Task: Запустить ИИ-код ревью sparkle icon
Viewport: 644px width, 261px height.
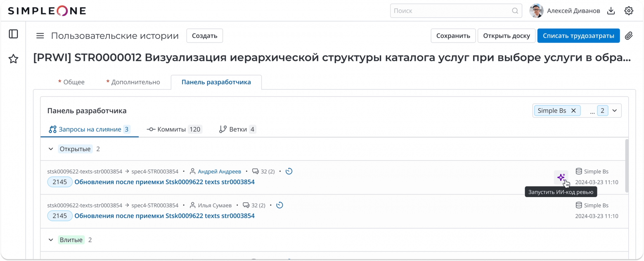Action: tap(561, 177)
